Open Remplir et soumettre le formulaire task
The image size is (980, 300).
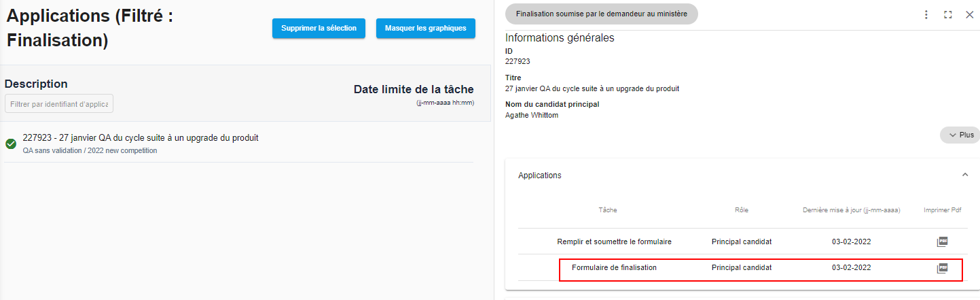[614, 241]
